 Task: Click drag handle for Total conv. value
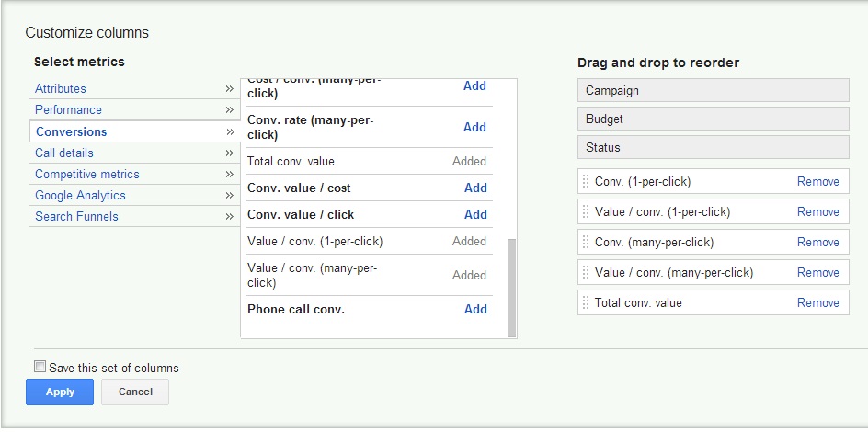586,302
